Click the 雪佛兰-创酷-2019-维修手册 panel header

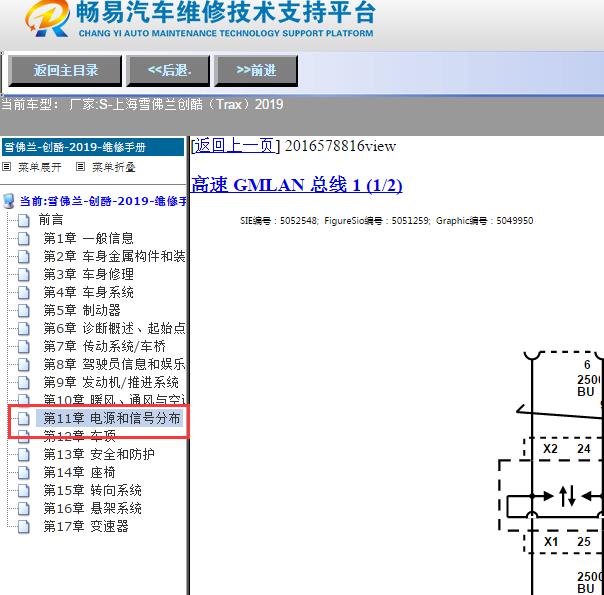click(x=93, y=147)
